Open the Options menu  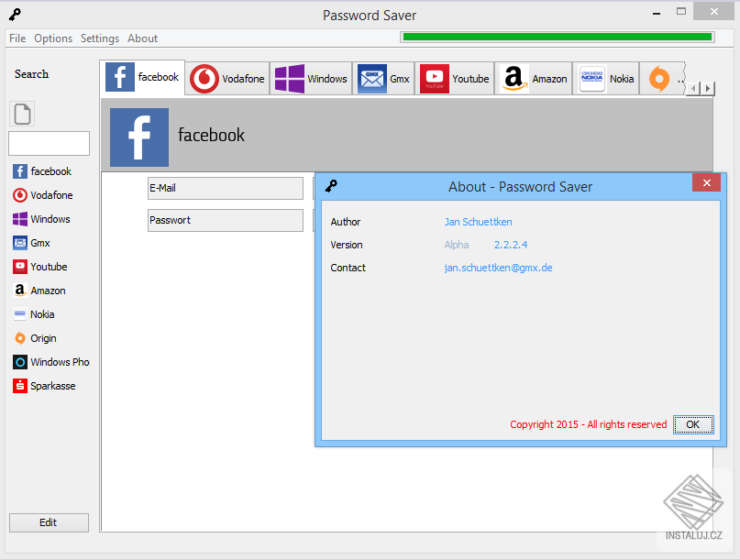(x=53, y=38)
